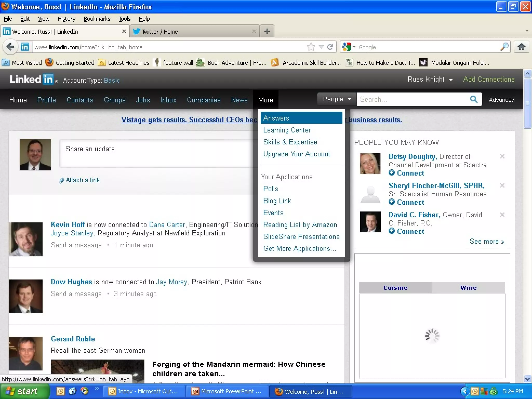Click the Firefox home icon
Viewport: 532px width, 399px height.
coord(521,47)
